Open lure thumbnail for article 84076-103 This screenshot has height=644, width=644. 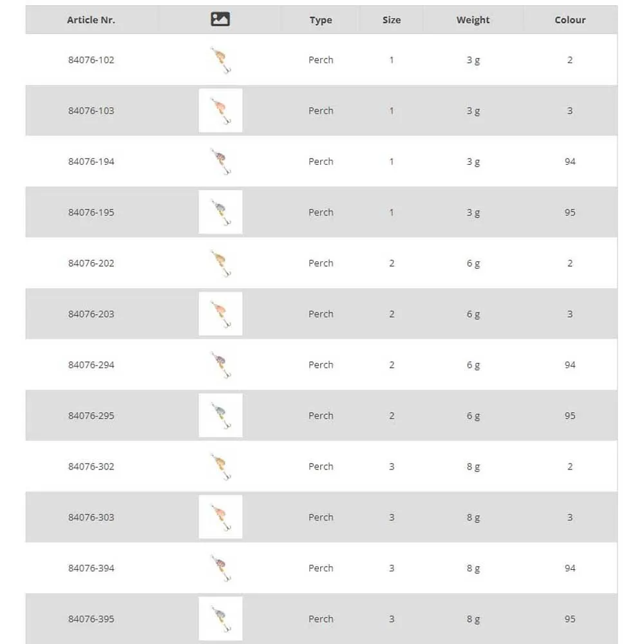(220, 111)
